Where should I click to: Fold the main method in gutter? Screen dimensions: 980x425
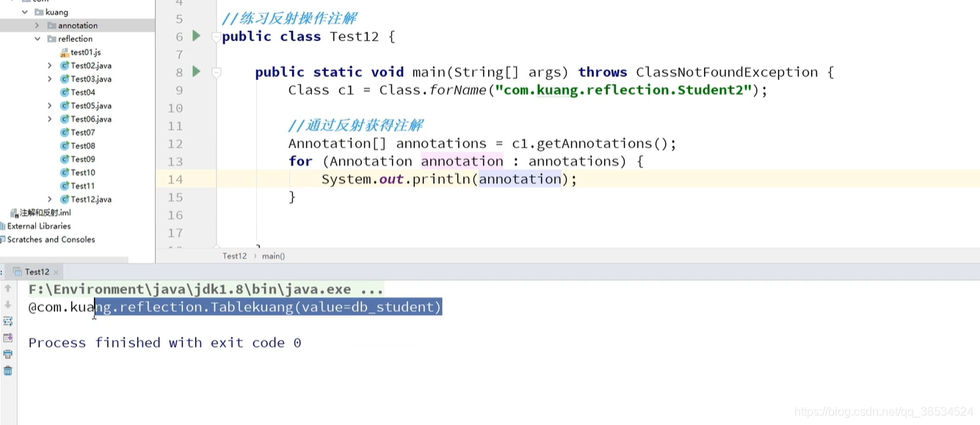216,72
